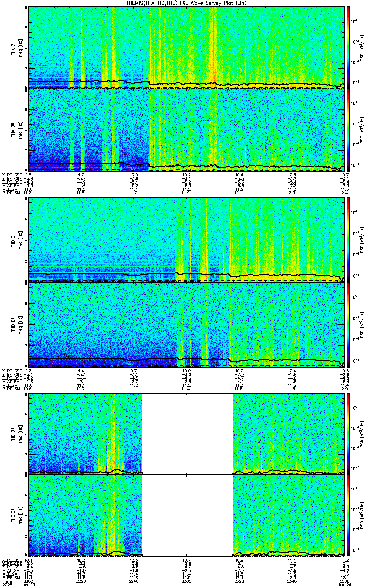368x588 pixels.
Task: Click the THA BL PSD color bar
Action: pyautogui.click(x=349, y=48)
